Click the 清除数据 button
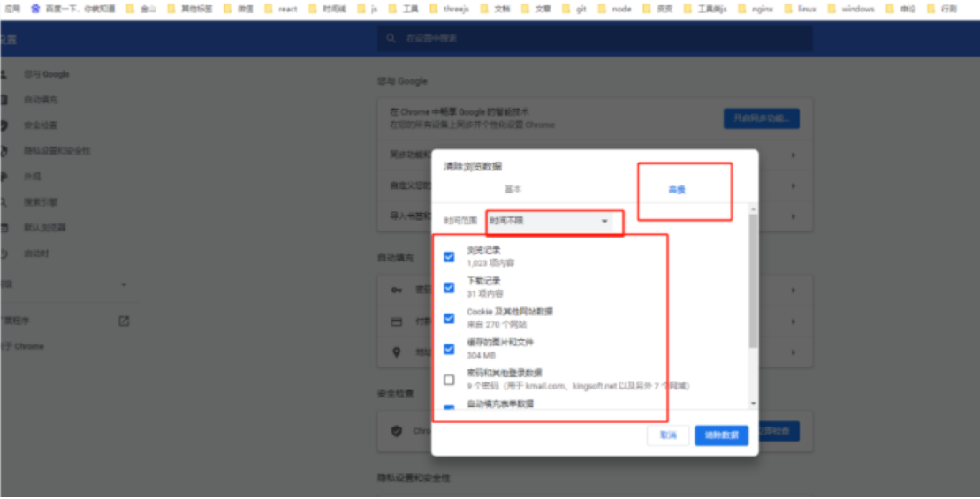The width and height of the screenshot is (980, 499). [721, 435]
